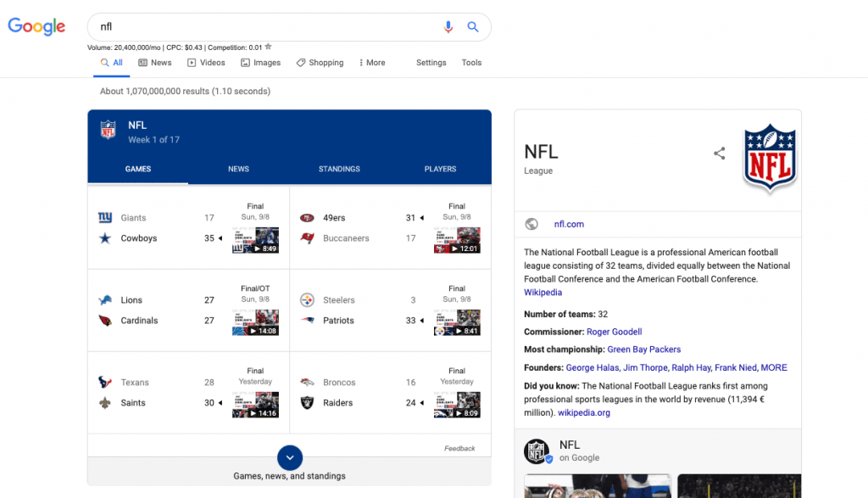
Task: Show MORE founders link
Action: [774, 368]
